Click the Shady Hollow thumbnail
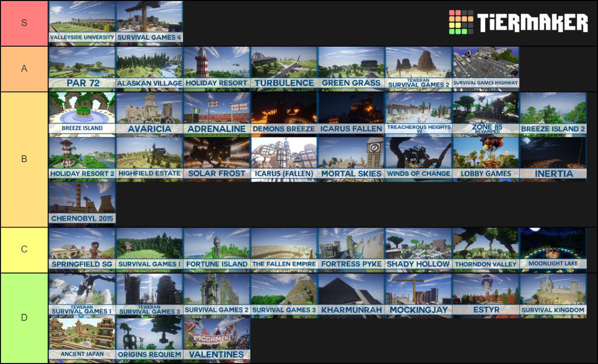The image size is (598, 364). [x=419, y=250]
